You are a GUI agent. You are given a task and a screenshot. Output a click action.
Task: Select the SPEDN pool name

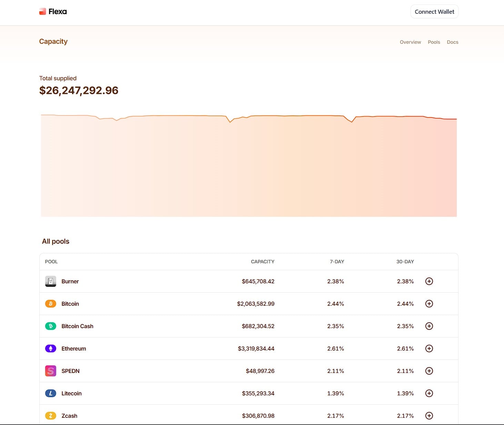70,371
